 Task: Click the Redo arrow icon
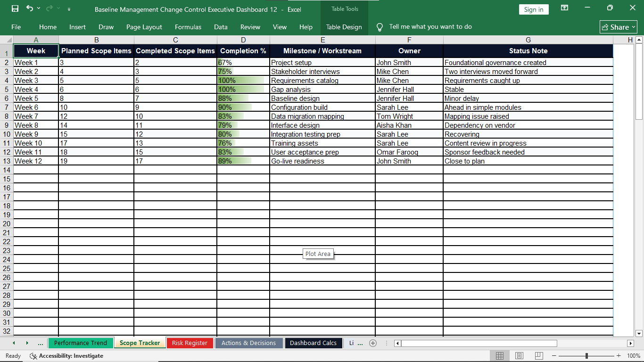(x=50, y=8)
